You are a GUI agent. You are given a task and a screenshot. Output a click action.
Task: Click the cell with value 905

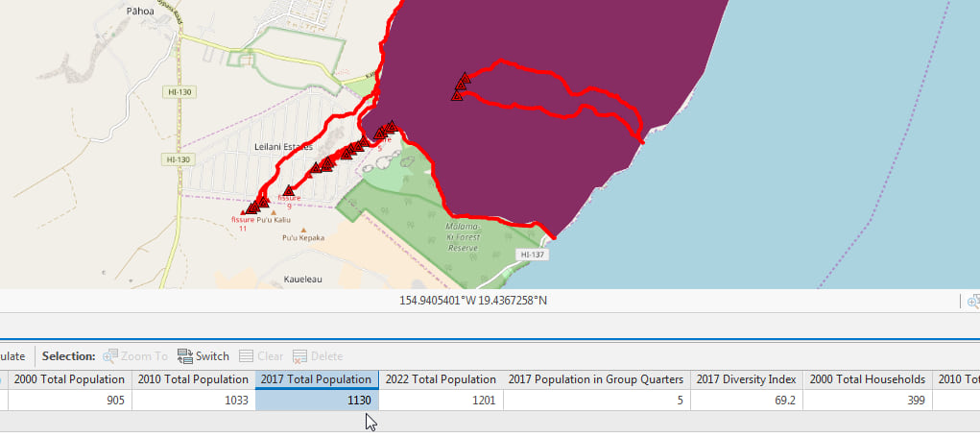[x=69, y=400]
